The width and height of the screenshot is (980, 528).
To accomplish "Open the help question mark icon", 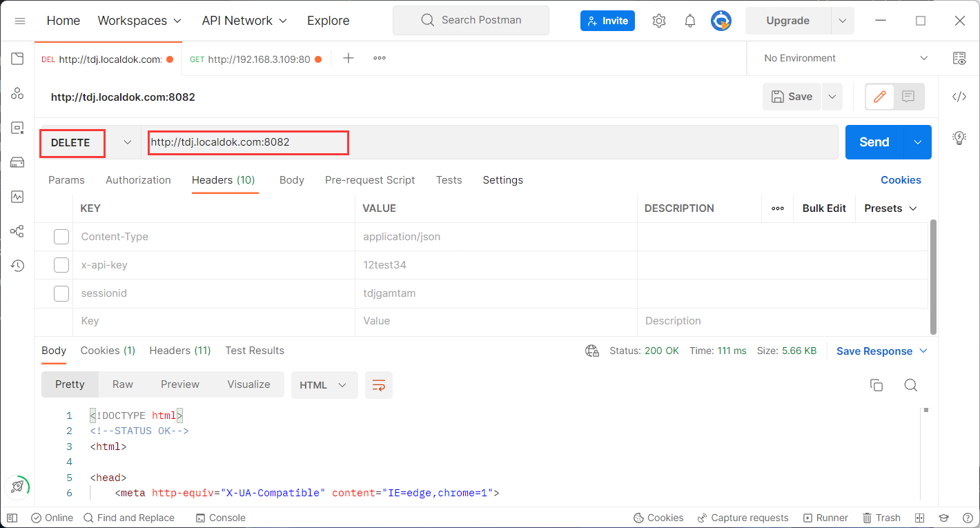I will pos(967,518).
